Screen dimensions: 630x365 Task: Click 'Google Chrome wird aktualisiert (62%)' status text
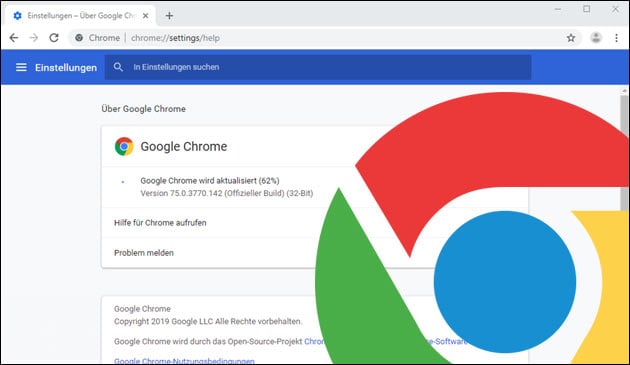pyautogui.click(x=210, y=180)
